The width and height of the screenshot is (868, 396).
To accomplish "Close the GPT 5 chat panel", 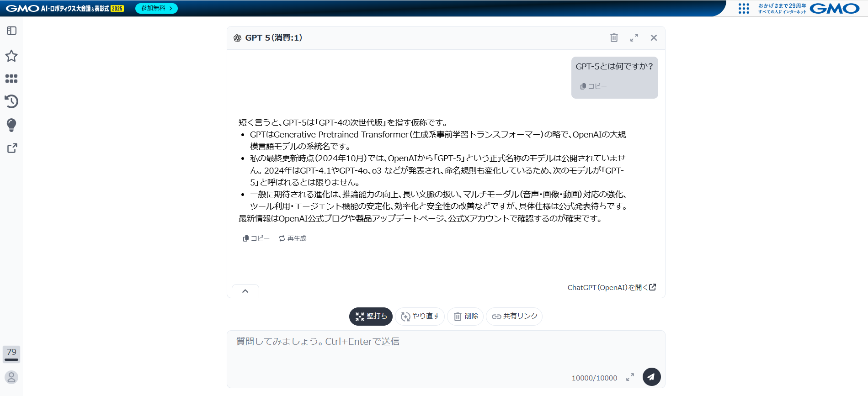I will (x=654, y=37).
